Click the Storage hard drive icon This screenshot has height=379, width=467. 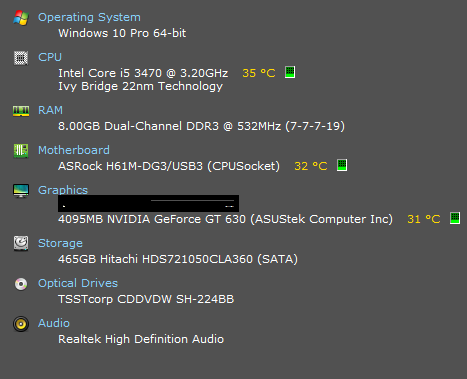[x=21, y=243]
